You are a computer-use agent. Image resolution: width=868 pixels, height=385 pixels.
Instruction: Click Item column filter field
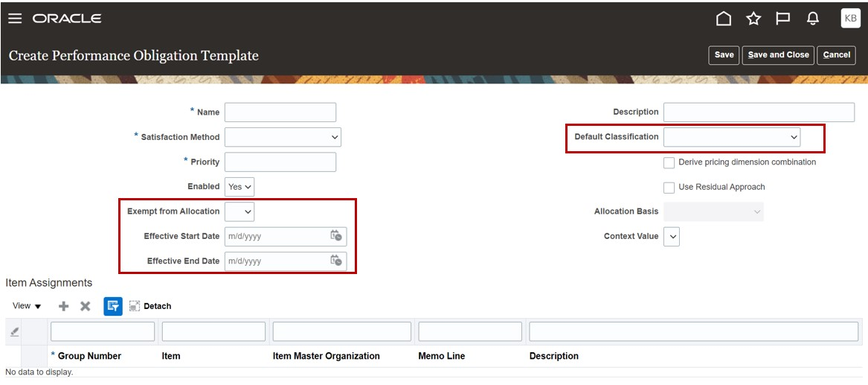tap(213, 331)
